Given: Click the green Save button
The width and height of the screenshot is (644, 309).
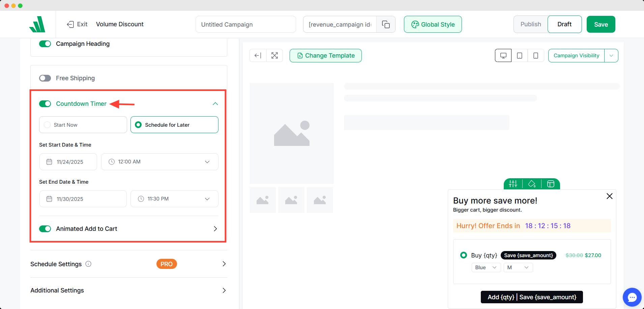Looking at the screenshot, I should tap(601, 24).
